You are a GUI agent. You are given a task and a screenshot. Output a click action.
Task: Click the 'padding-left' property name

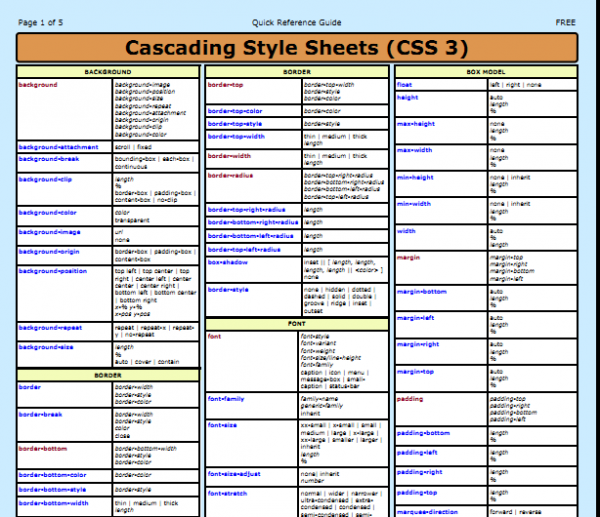(417, 452)
